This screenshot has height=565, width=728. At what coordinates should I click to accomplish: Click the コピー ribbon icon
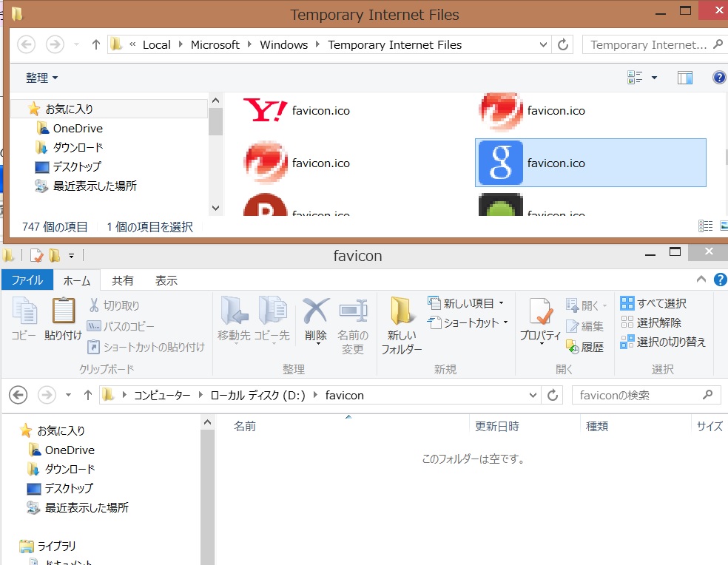click(x=24, y=319)
